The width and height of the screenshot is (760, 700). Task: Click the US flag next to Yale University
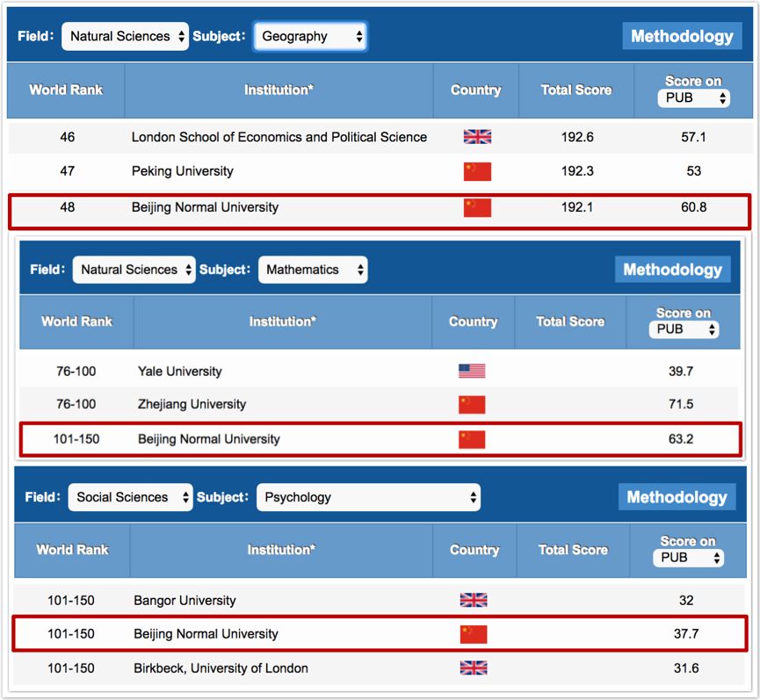[472, 371]
